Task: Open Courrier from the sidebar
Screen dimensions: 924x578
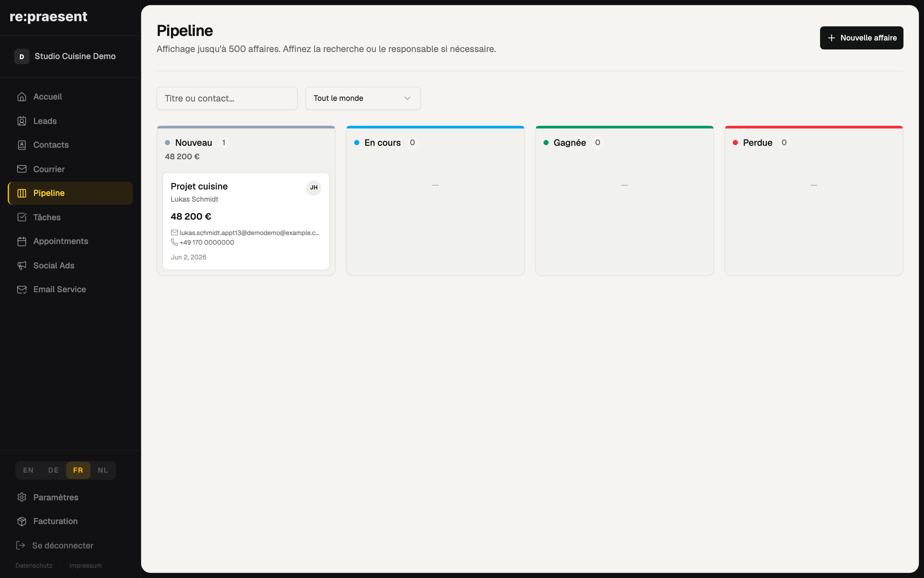Action: tap(70, 169)
